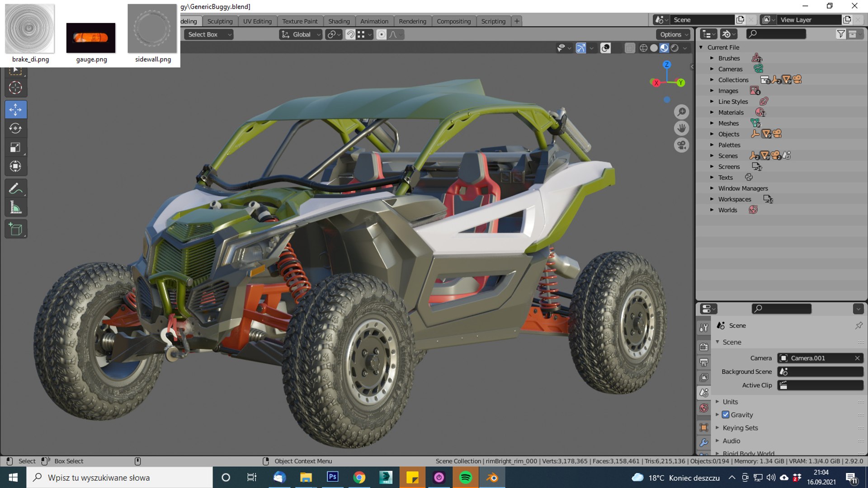Image resolution: width=868 pixels, height=488 pixels.
Task: Open the pivot point dropdown
Action: (334, 34)
